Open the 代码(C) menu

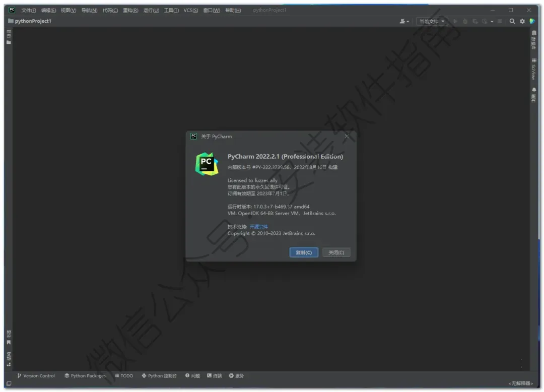(x=110, y=11)
